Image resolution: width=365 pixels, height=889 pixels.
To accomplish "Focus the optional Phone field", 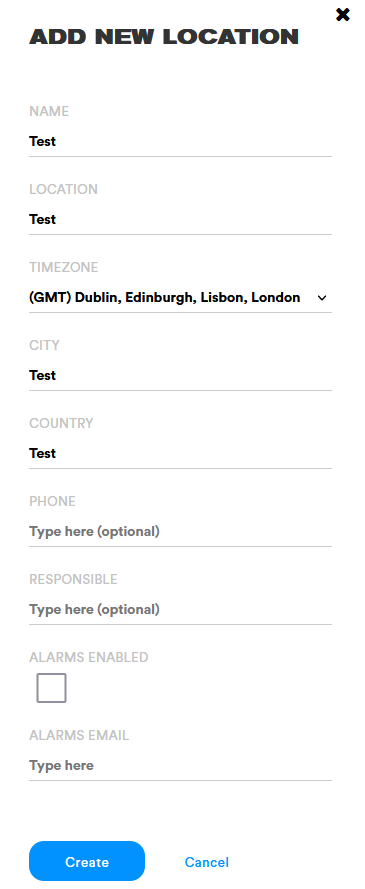I will [x=180, y=532].
